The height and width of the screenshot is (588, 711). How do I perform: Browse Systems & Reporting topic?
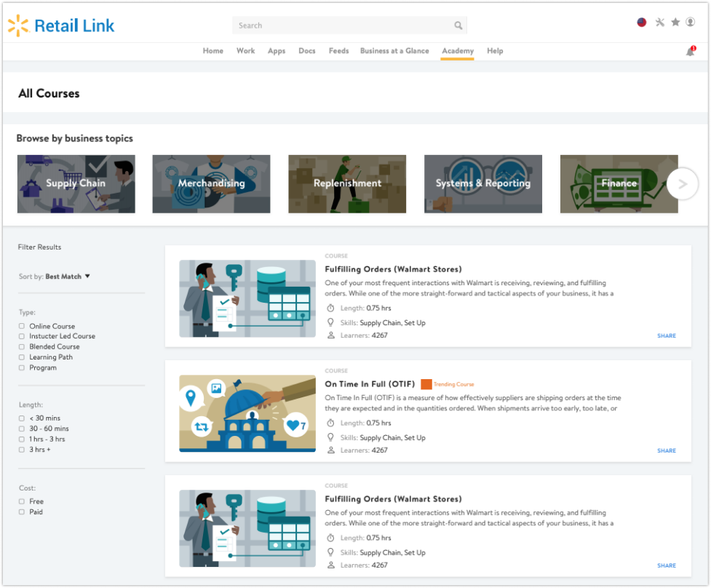tap(483, 184)
